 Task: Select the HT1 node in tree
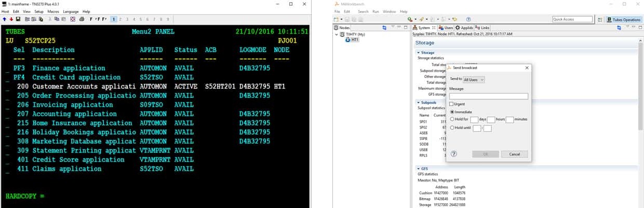pos(355,40)
